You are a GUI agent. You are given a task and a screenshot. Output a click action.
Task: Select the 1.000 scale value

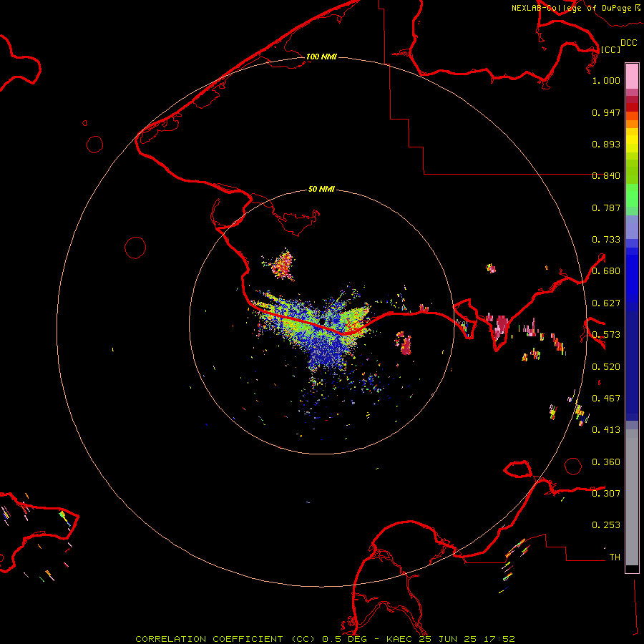[606, 80]
